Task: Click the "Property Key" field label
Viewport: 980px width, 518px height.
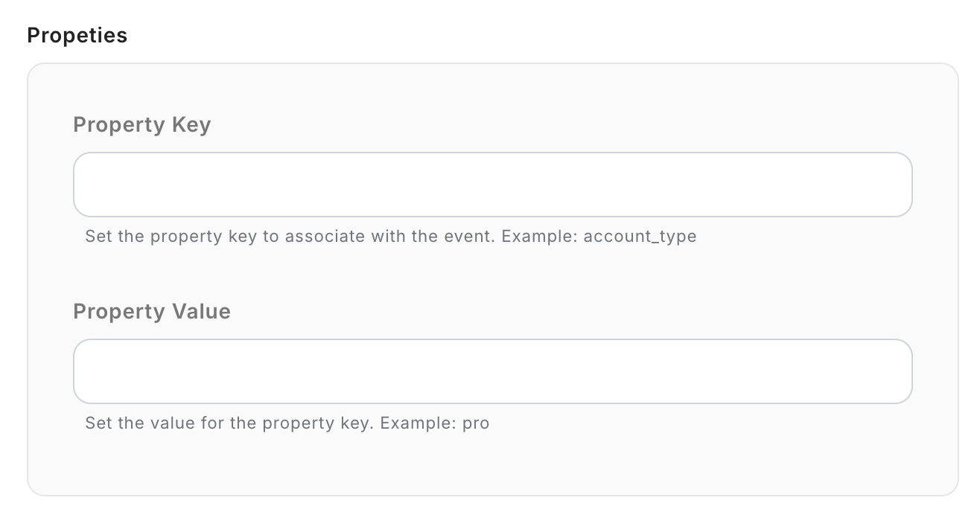Action: click(141, 125)
